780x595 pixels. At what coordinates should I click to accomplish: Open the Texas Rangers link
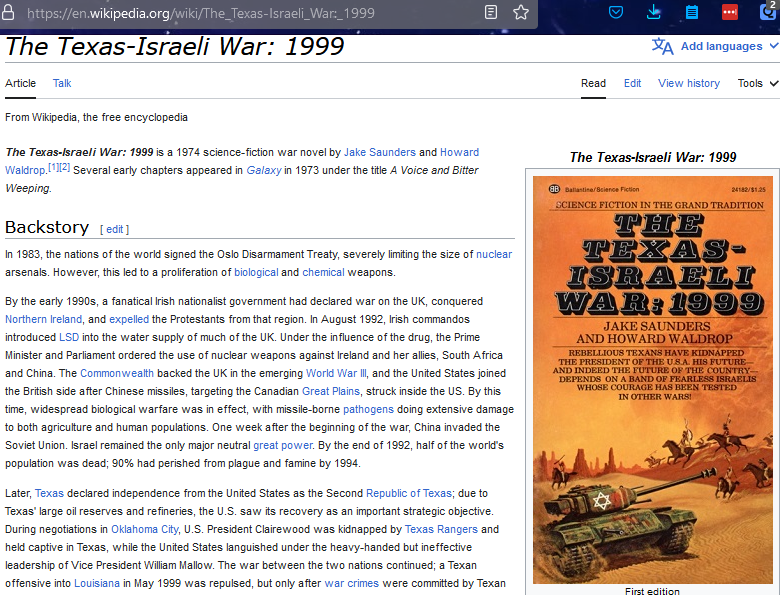coord(441,529)
